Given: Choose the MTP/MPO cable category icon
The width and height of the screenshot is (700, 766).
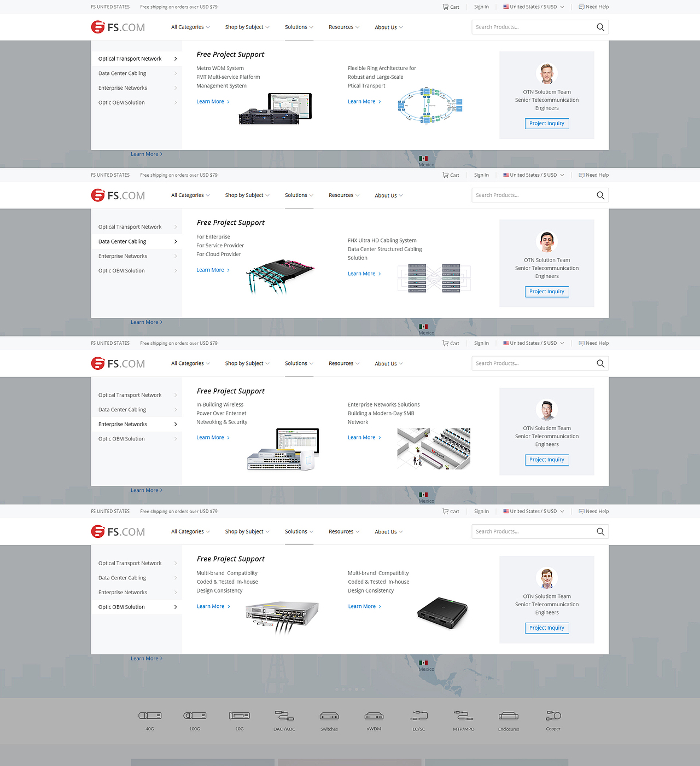Looking at the screenshot, I should pyautogui.click(x=464, y=716).
